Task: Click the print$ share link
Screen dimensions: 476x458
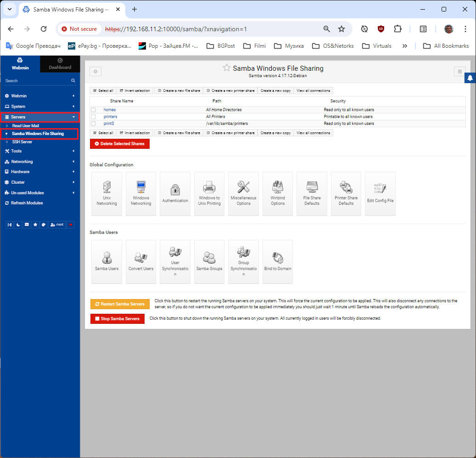Action: click(109, 124)
